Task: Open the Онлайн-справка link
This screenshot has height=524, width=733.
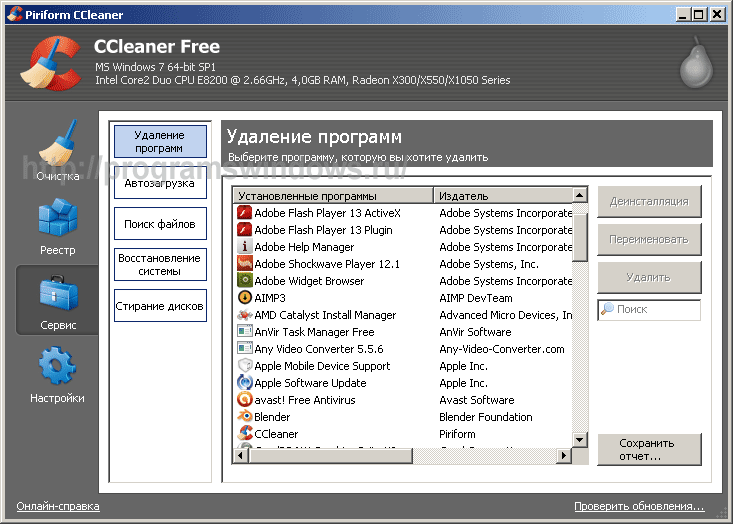Action: pyautogui.click(x=58, y=507)
